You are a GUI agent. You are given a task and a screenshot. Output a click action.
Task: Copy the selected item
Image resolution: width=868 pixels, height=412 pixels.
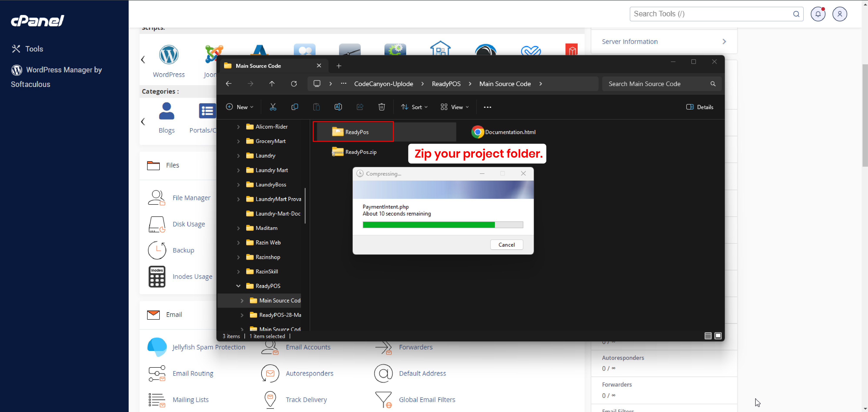294,107
